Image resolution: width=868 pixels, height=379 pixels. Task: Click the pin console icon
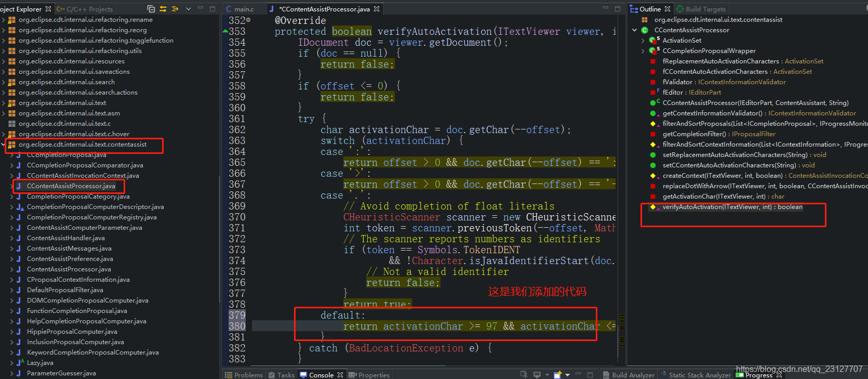coord(524,374)
